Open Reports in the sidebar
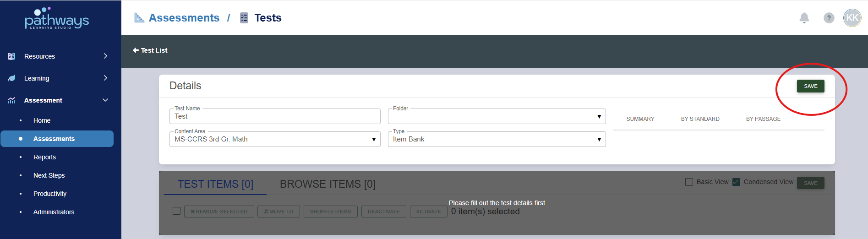This screenshot has width=868, height=239. pyautogui.click(x=44, y=157)
